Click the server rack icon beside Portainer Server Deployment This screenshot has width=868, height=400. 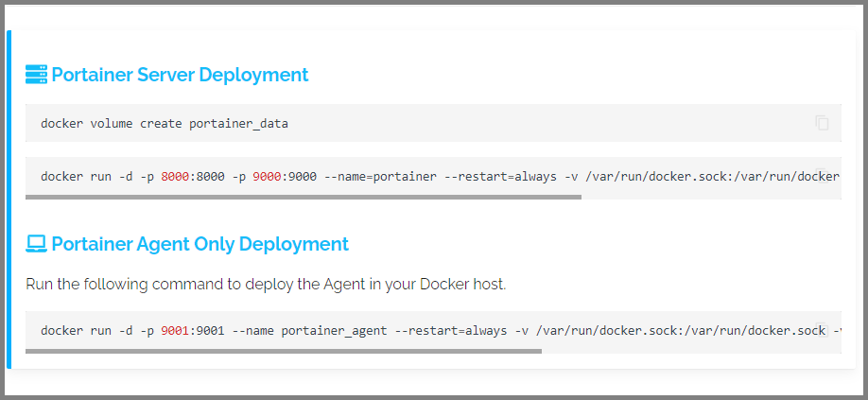point(37,74)
